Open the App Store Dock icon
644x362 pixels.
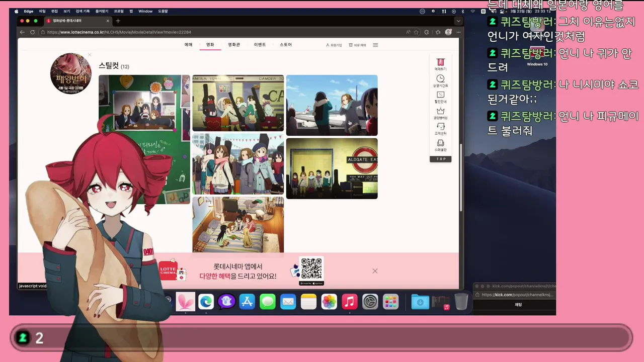(x=247, y=301)
